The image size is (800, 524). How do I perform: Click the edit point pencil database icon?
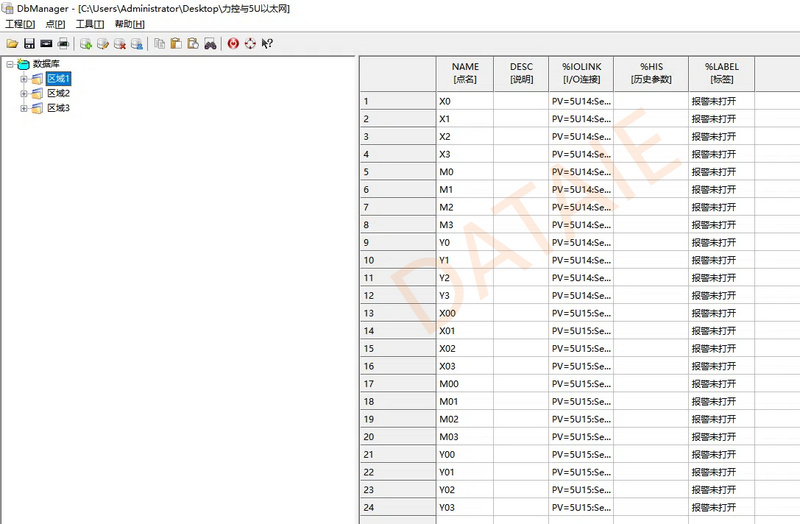(x=103, y=44)
